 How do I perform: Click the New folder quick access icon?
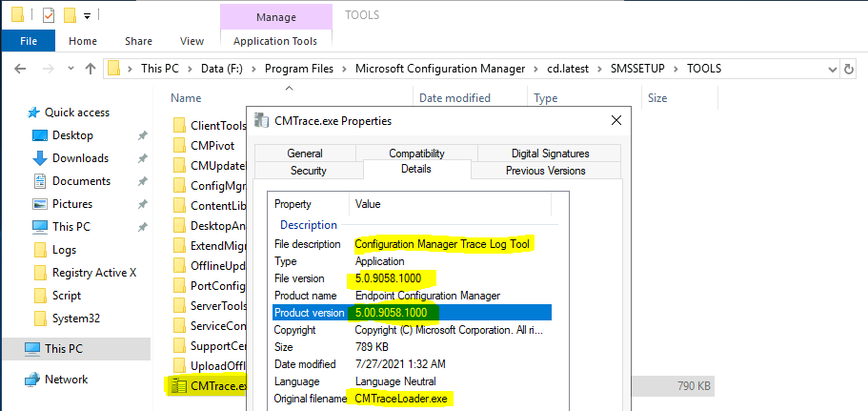70,15
